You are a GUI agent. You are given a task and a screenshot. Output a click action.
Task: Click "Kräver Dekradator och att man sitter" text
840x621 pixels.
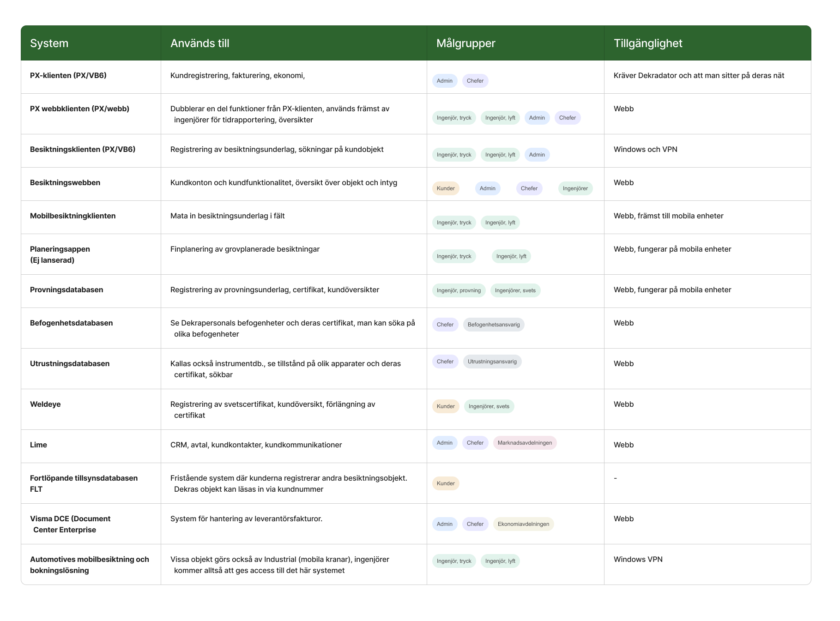[677, 75]
